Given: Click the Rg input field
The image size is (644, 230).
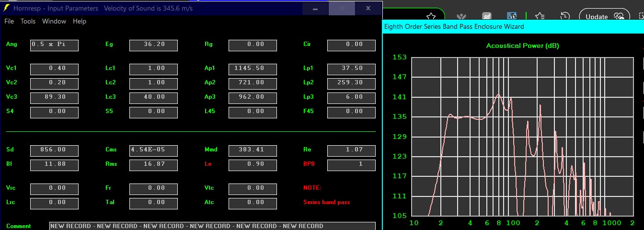Looking at the screenshot, I should point(253,46).
